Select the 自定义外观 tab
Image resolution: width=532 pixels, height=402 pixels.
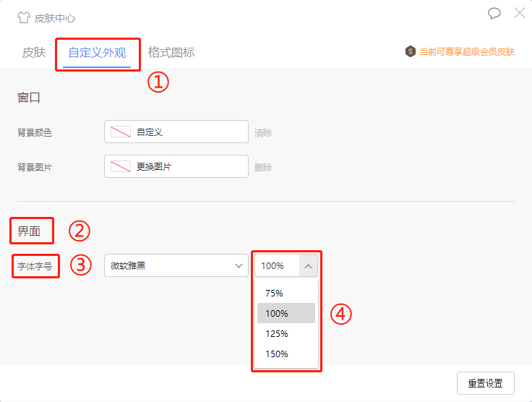tap(97, 52)
